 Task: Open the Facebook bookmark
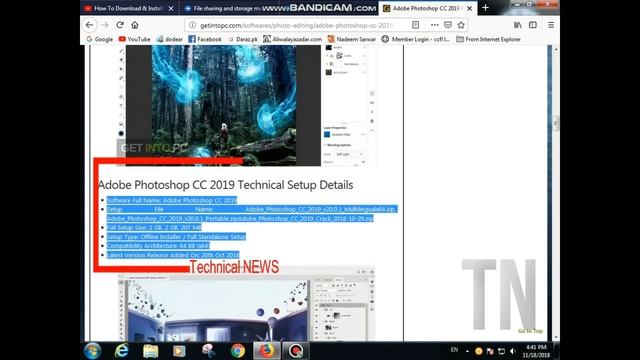[x=205, y=39]
